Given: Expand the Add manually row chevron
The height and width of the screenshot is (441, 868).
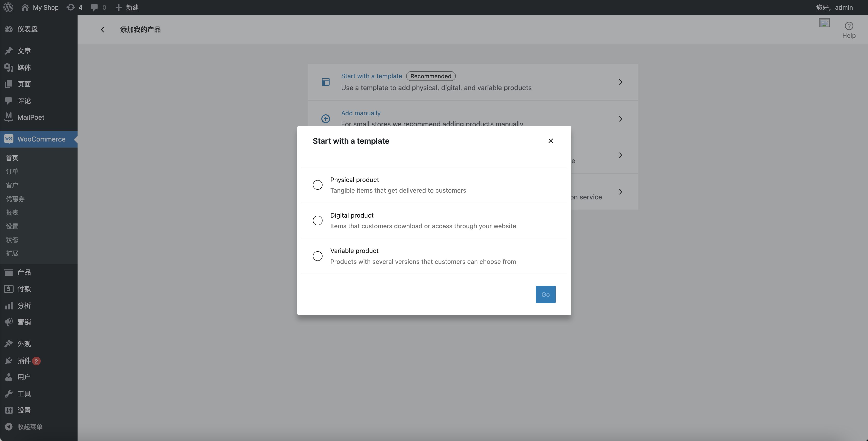Looking at the screenshot, I should point(620,118).
